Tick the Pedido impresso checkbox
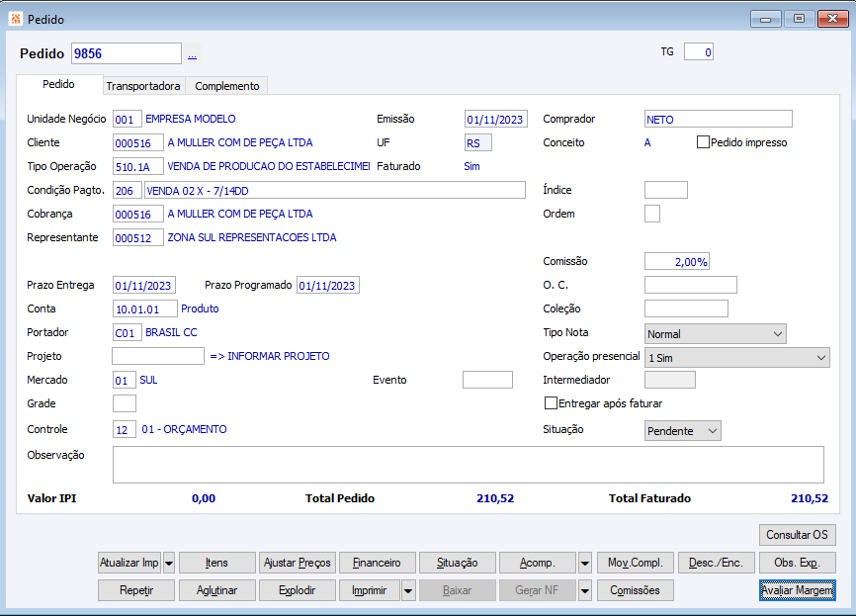Viewport: 856px width, 616px height. 703,142
